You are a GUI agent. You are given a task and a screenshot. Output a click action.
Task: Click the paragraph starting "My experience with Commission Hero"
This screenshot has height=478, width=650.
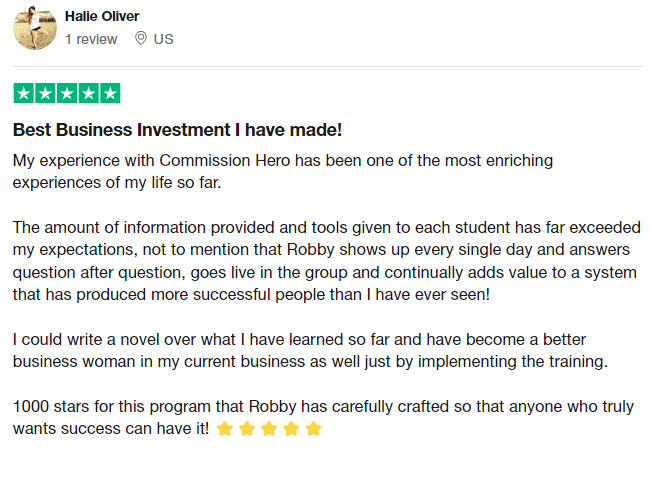[x=283, y=171]
